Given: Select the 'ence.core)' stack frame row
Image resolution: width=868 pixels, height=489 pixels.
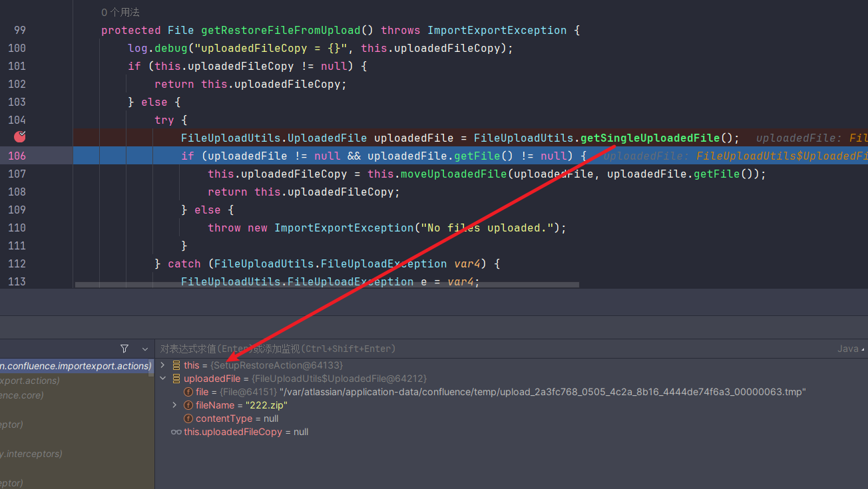Looking at the screenshot, I should (x=77, y=395).
